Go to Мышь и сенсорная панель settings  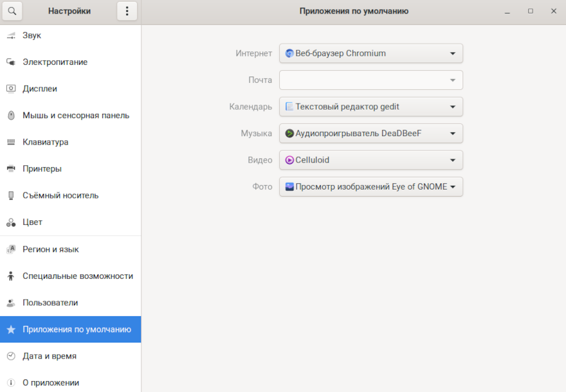point(76,116)
